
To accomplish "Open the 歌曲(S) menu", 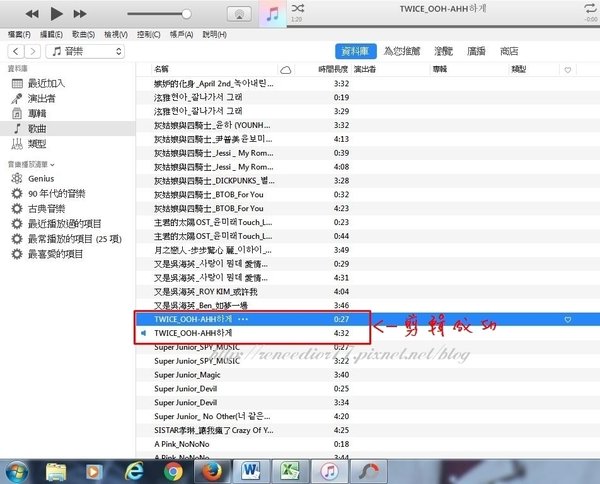I will 83,35.
